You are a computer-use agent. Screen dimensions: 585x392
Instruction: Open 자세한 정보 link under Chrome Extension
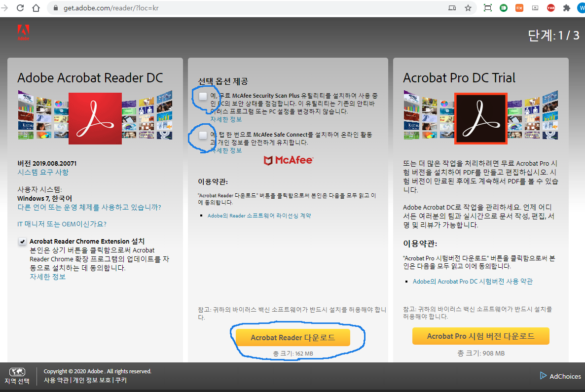48,277
